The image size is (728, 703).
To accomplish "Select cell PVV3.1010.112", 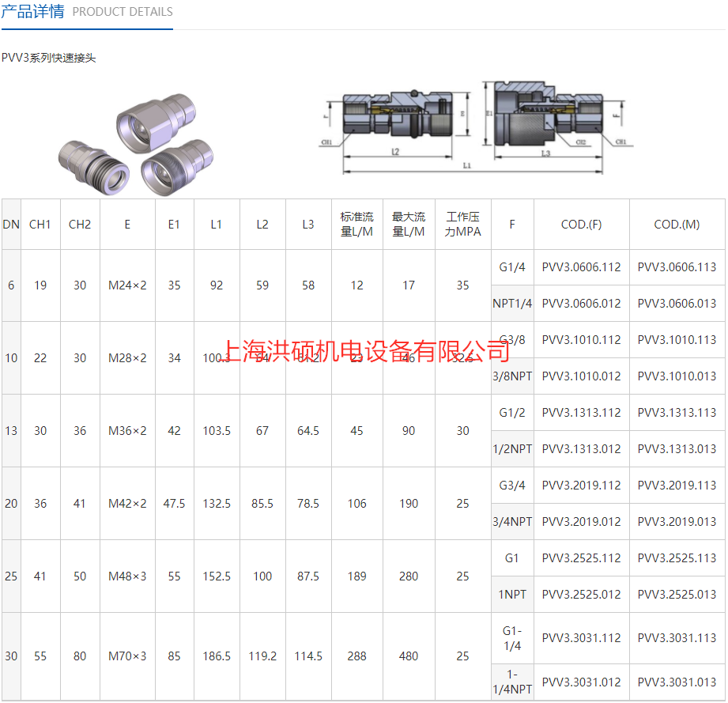I will pyautogui.click(x=581, y=339).
